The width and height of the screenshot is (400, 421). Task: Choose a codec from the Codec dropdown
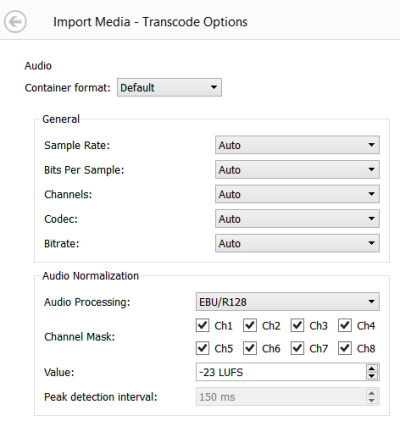(297, 219)
